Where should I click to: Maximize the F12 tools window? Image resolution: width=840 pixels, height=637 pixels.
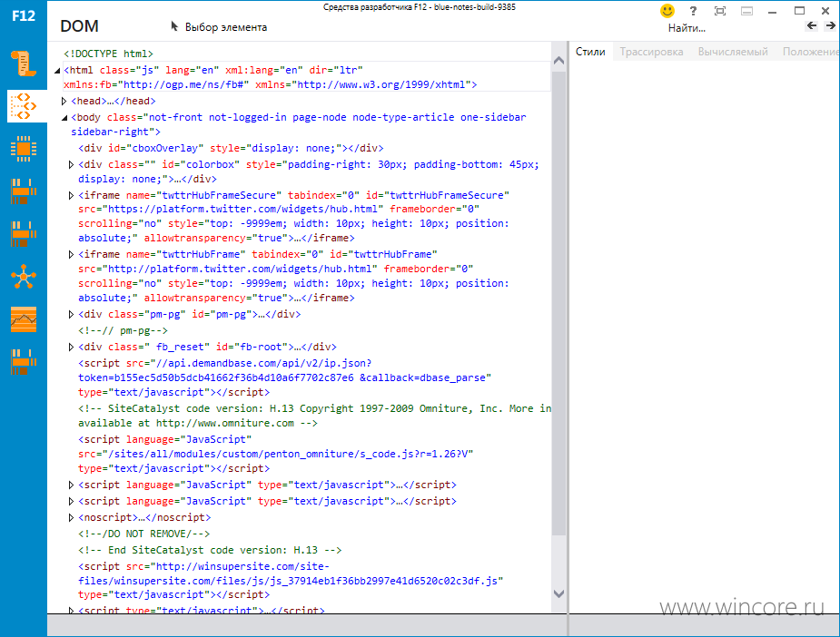[x=799, y=11]
